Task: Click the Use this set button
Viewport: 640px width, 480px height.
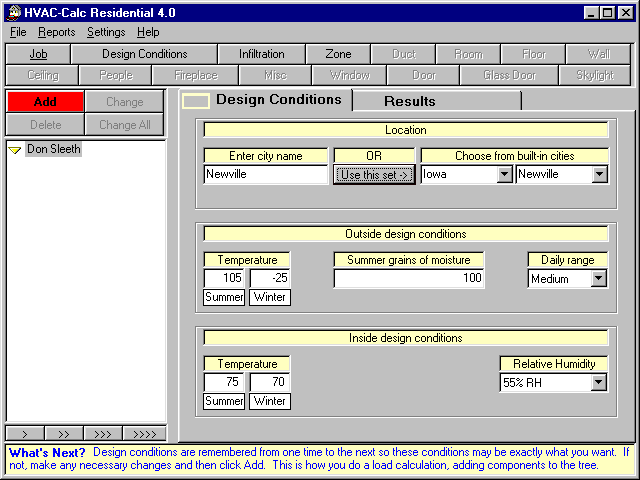Action: pyautogui.click(x=374, y=175)
